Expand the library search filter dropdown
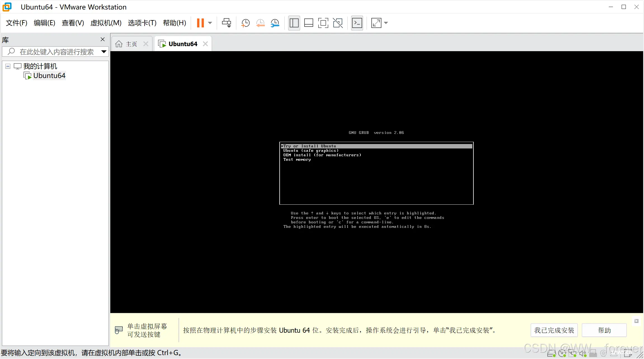 coord(104,52)
